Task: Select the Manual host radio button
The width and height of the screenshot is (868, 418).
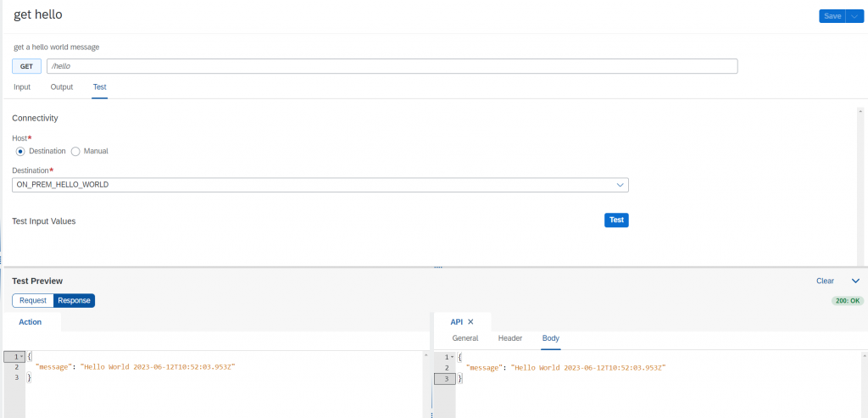Action: click(75, 151)
